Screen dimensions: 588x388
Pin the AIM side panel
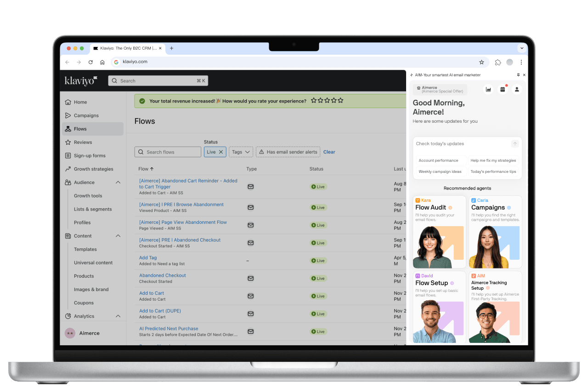click(518, 75)
